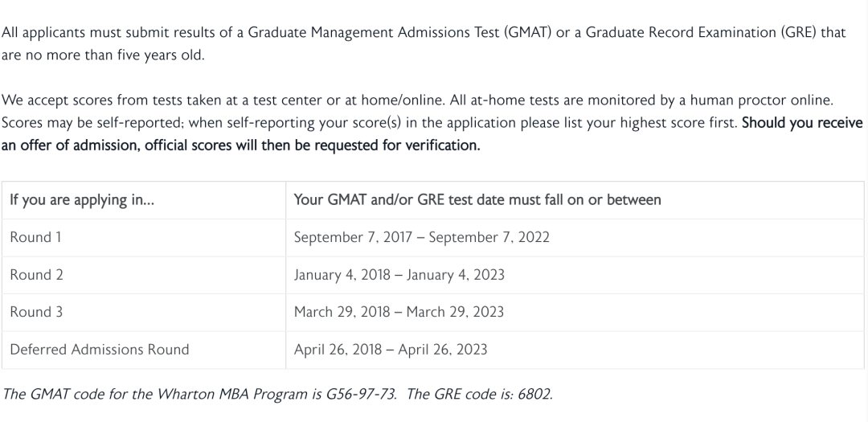Click the September 7, 2017 date range
The width and height of the screenshot is (868, 422).
tap(421, 238)
